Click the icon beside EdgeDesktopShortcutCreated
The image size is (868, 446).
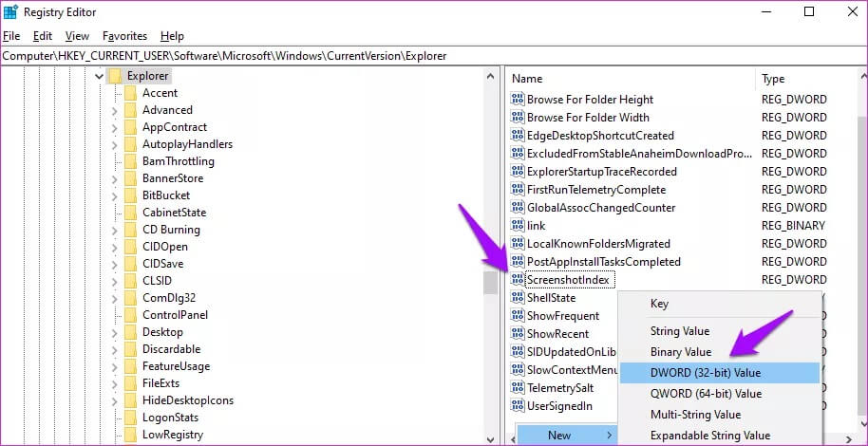(518, 136)
